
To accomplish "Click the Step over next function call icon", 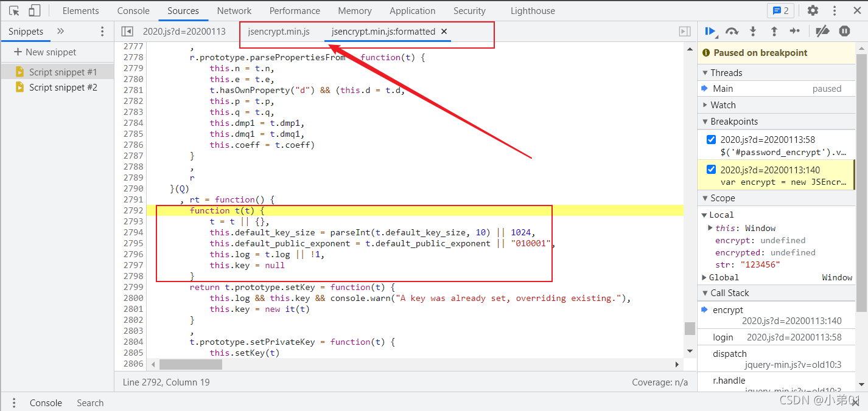I will [x=732, y=31].
